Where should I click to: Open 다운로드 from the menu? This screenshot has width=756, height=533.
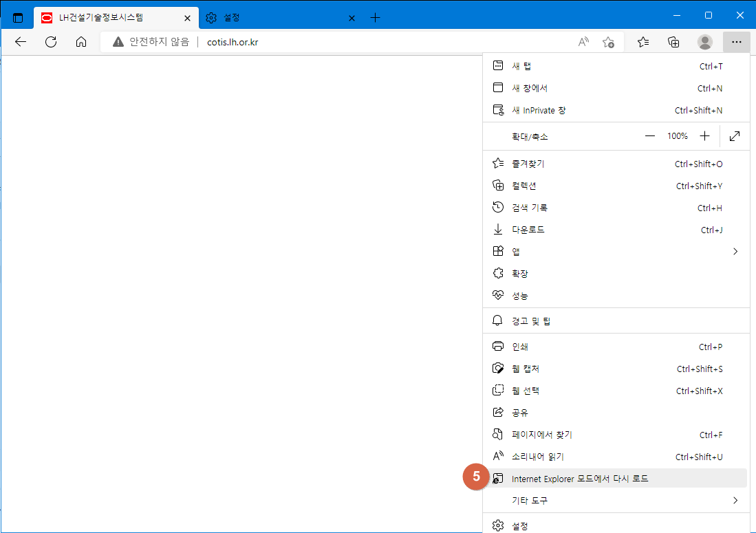pos(616,230)
